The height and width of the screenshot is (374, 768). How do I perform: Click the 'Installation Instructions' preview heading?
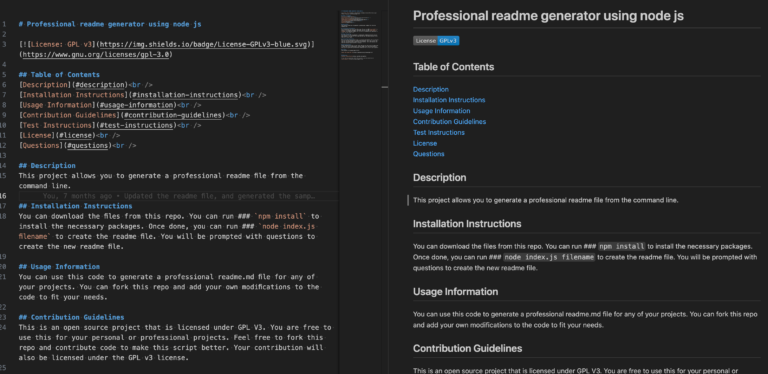pyautogui.click(x=467, y=224)
